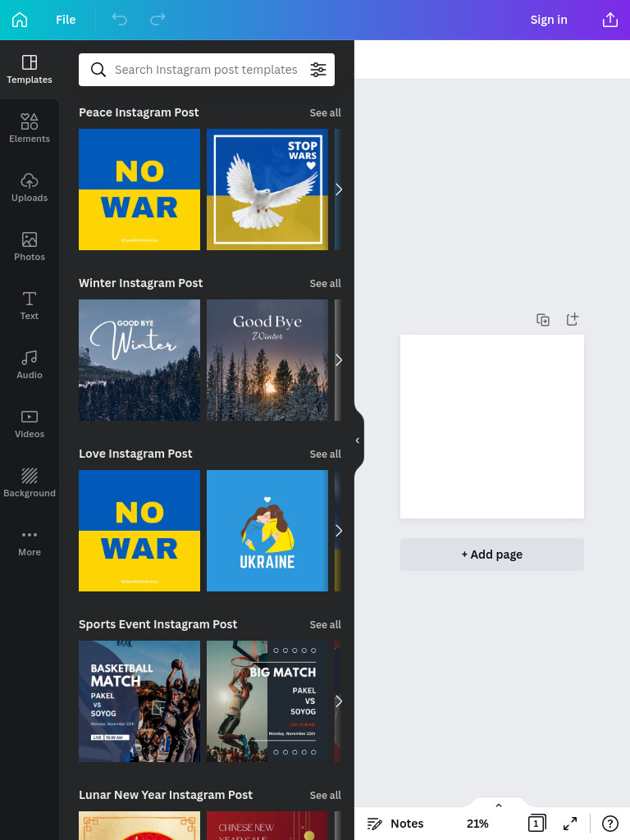
Task: Select the STOP WARS dove template
Action: tap(267, 189)
